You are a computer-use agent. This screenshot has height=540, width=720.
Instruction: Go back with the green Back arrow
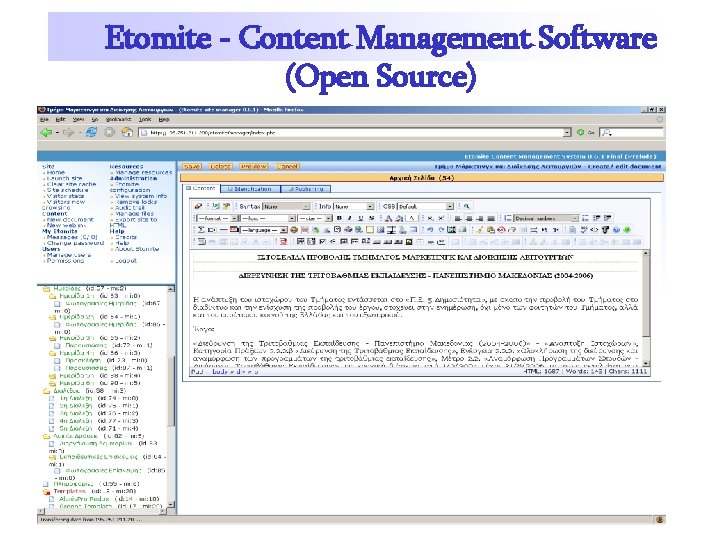(x=46, y=133)
